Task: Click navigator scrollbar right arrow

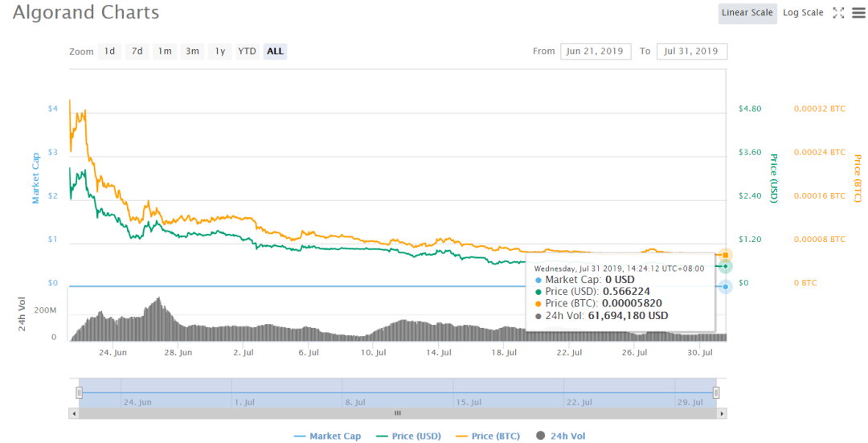Action: click(x=721, y=413)
